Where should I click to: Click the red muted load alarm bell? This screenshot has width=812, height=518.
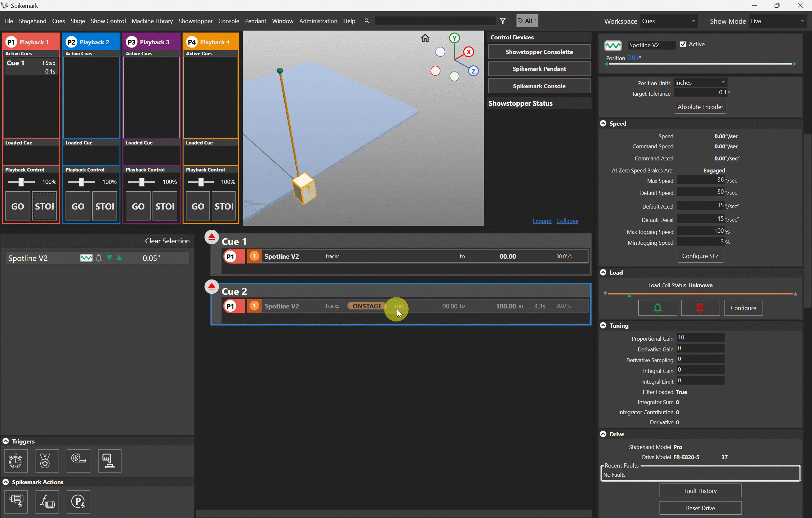click(x=700, y=307)
